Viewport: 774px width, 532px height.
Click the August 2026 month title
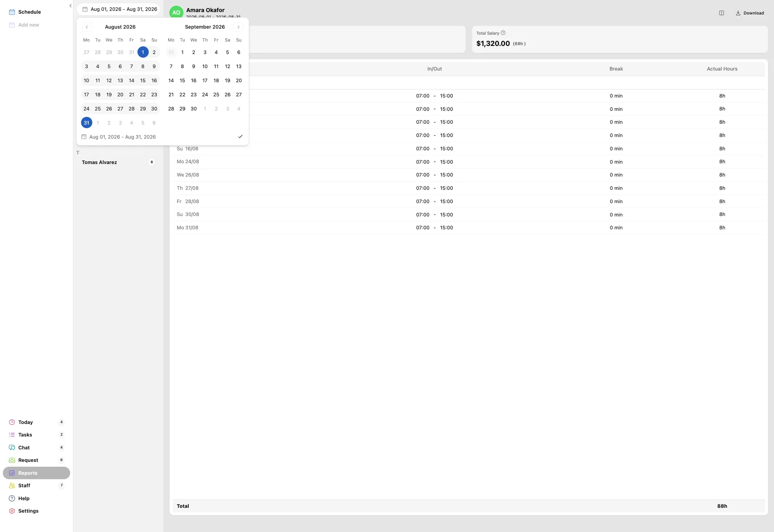120,27
